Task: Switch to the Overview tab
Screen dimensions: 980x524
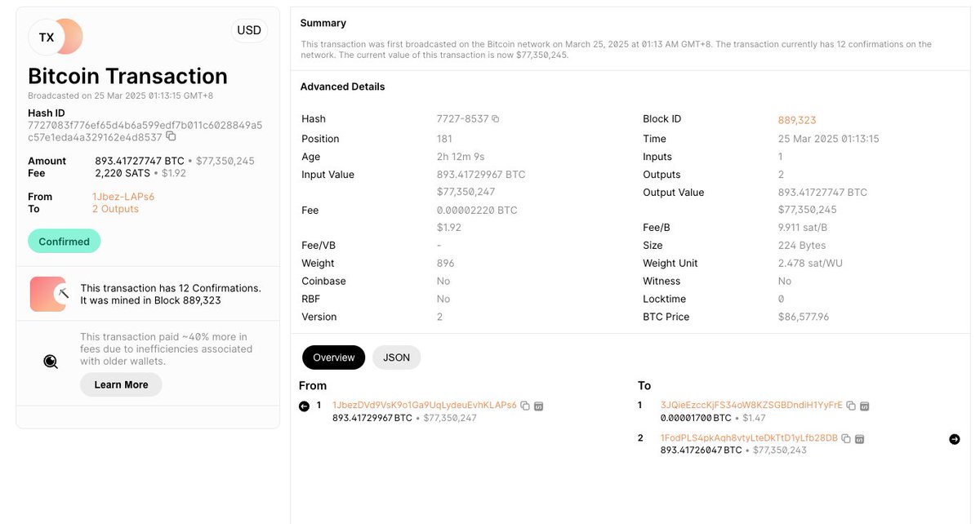Action: coord(334,357)
